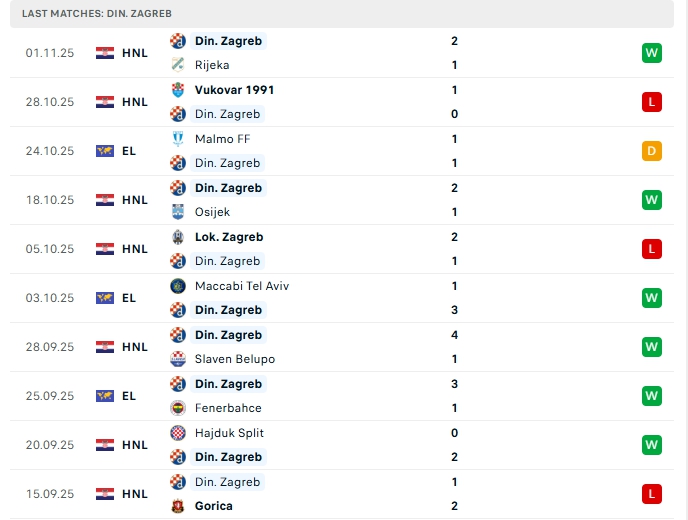
Task: Click the win badge for the Rijeka match
Action: 652,53
